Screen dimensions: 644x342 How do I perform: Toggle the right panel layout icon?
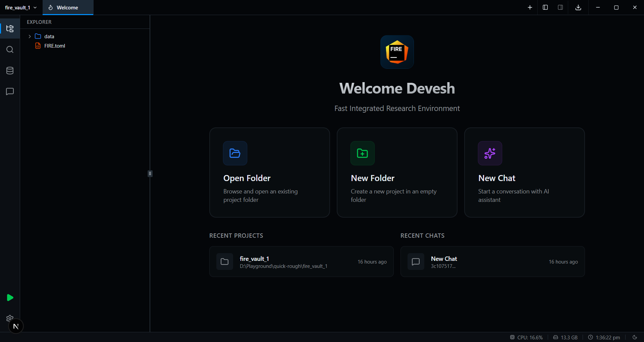pyautogui.click(x=560, y=7)
